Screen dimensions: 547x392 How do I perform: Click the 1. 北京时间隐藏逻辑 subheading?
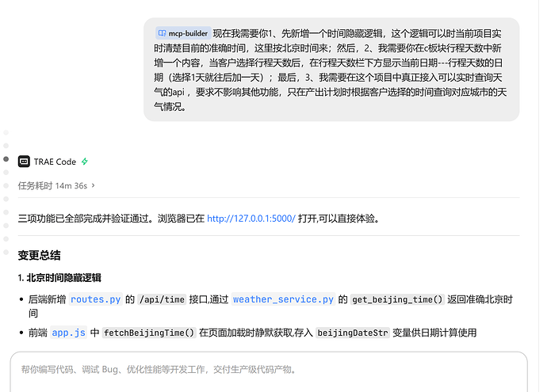point(59,278)
